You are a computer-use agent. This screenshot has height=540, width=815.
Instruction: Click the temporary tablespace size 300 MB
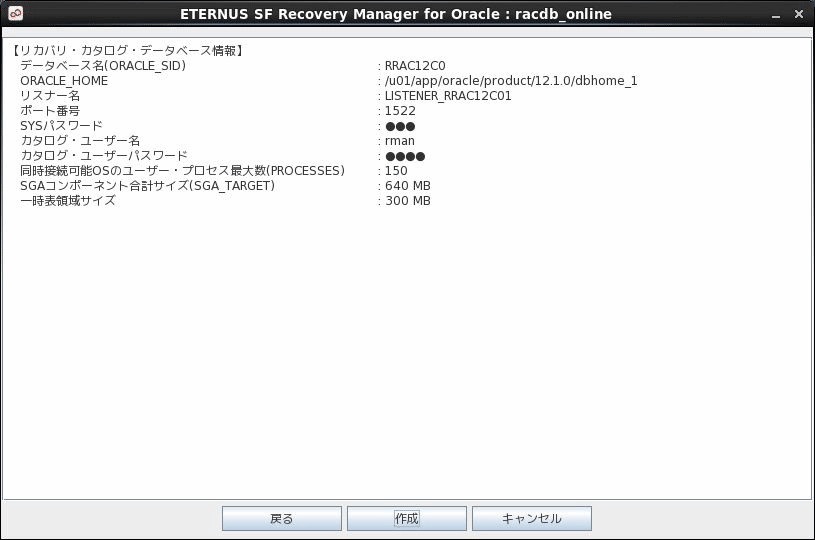click(408, 201)
